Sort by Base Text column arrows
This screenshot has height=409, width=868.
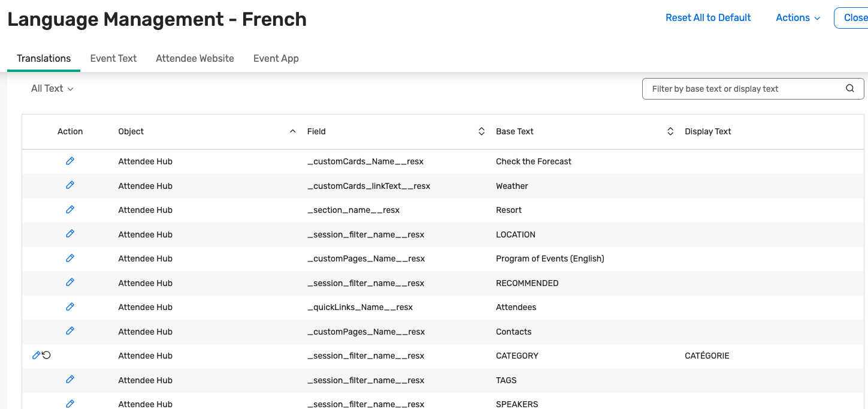pyautogui.click(x=670, y=131)
